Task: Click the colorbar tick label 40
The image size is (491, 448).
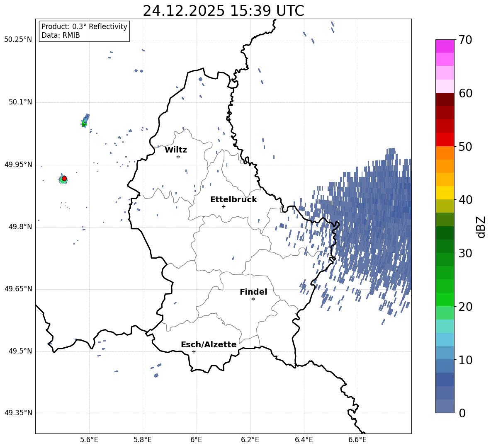Action: tap(466, 200)
